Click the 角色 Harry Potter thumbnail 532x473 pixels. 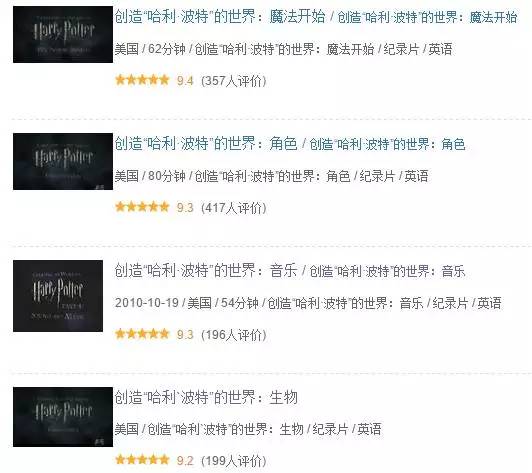coord(63,161)
